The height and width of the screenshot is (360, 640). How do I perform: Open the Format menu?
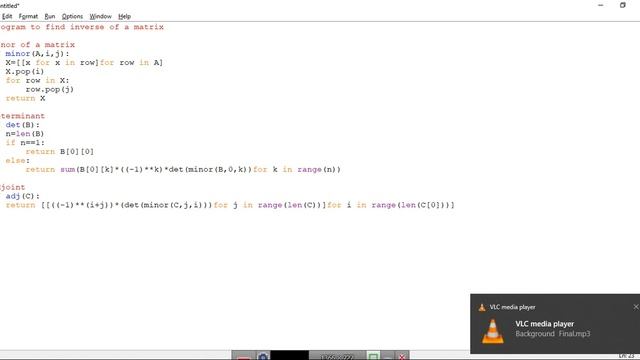pos(28,16)
